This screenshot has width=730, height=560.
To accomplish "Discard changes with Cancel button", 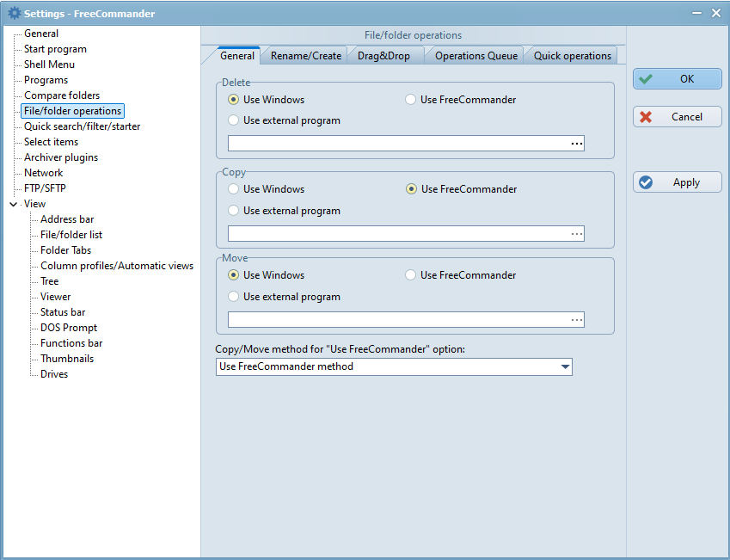I will tap(678, 117).
